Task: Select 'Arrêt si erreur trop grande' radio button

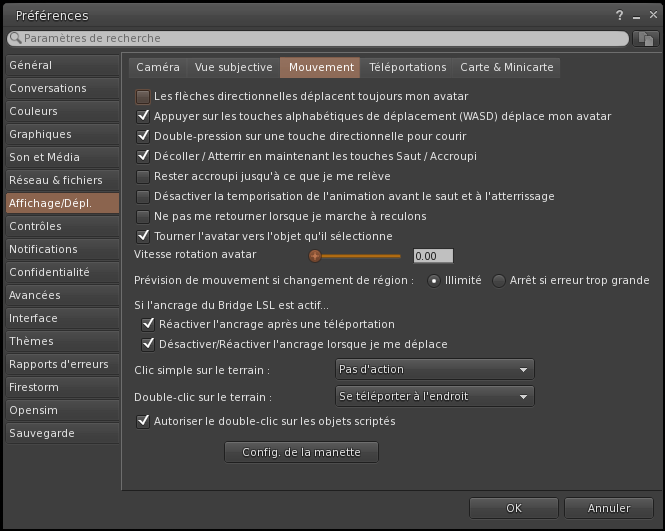Action: tap(499, 281)
